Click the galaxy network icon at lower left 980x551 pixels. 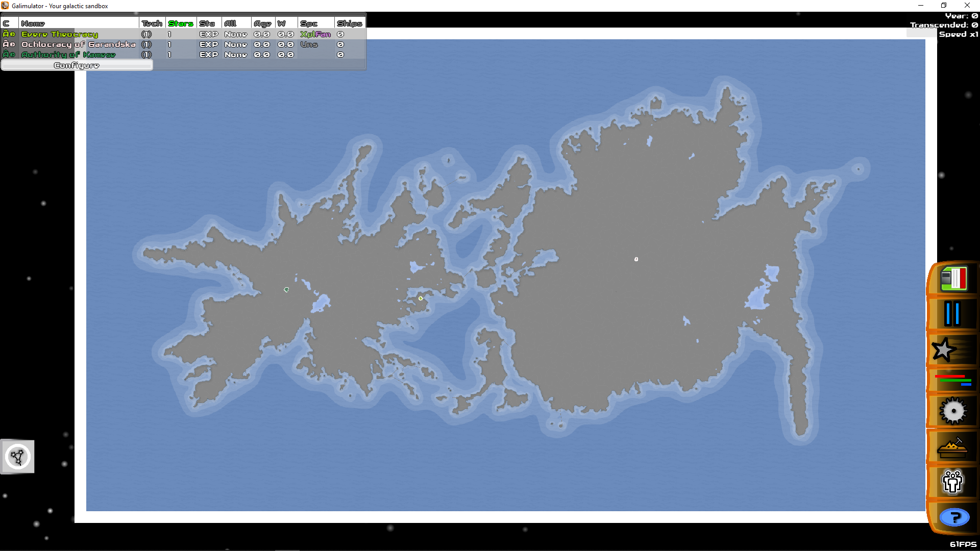click(x=18, y=457)
